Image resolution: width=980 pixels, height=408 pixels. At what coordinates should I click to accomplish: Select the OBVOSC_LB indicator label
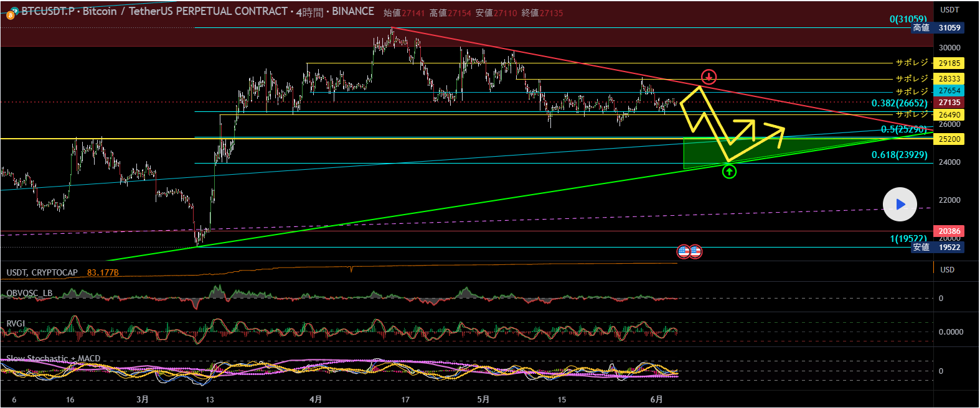click(x=29, y=293)
